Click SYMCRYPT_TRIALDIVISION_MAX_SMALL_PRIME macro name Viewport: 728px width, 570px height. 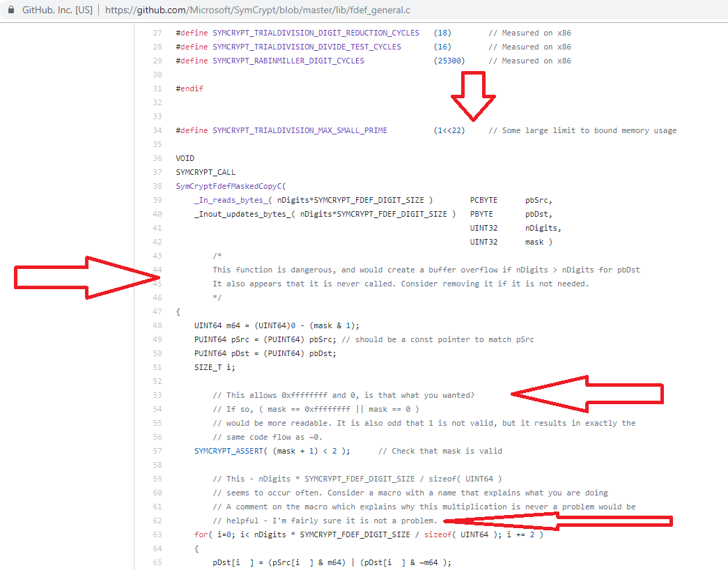[300, 130]
